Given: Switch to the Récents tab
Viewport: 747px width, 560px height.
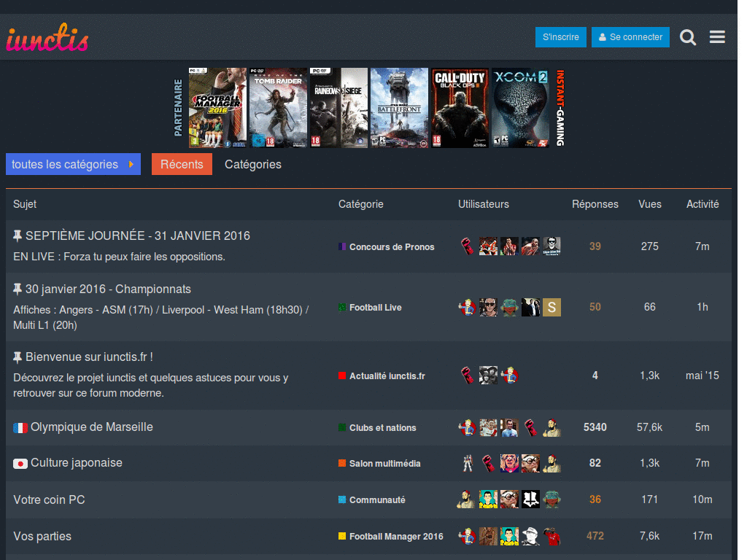Looking at the screenshot, I should [x=182, y=164].
